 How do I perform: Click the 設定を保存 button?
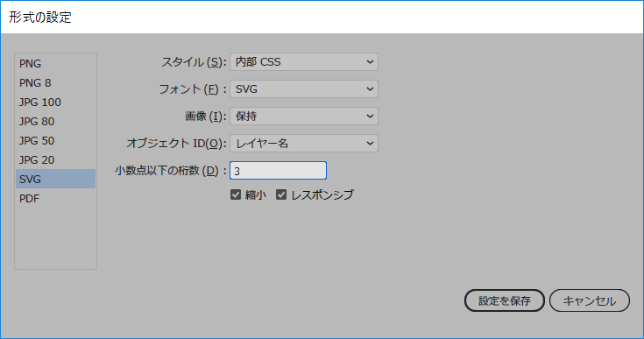(x=505, y=300)
